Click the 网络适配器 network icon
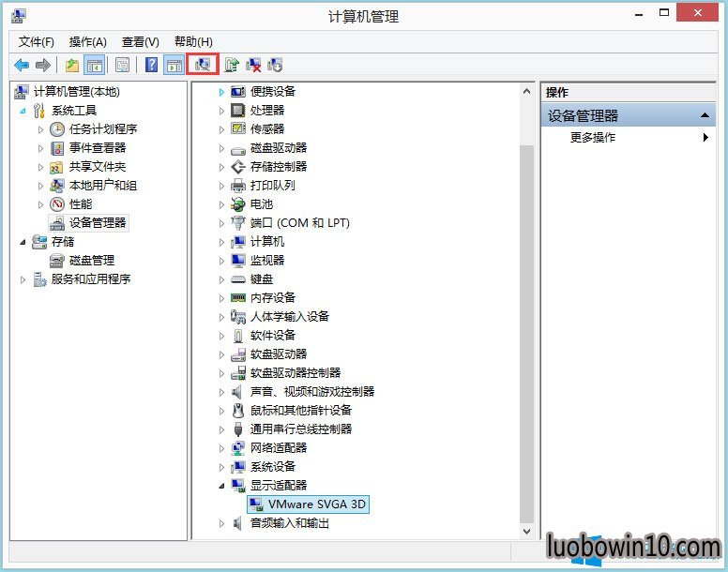Screen dimensions: 728x572 coord(238,447)
